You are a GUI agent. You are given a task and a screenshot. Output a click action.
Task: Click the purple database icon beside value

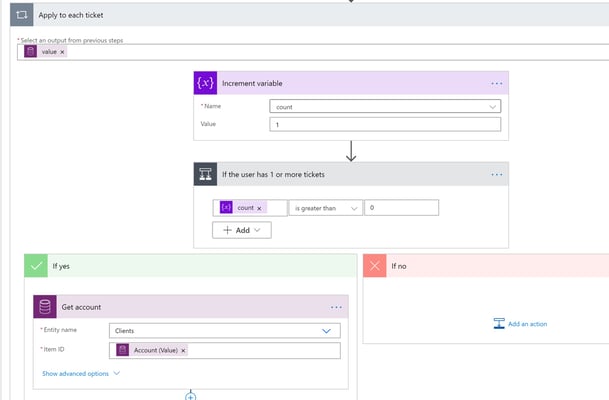point(31,51)
